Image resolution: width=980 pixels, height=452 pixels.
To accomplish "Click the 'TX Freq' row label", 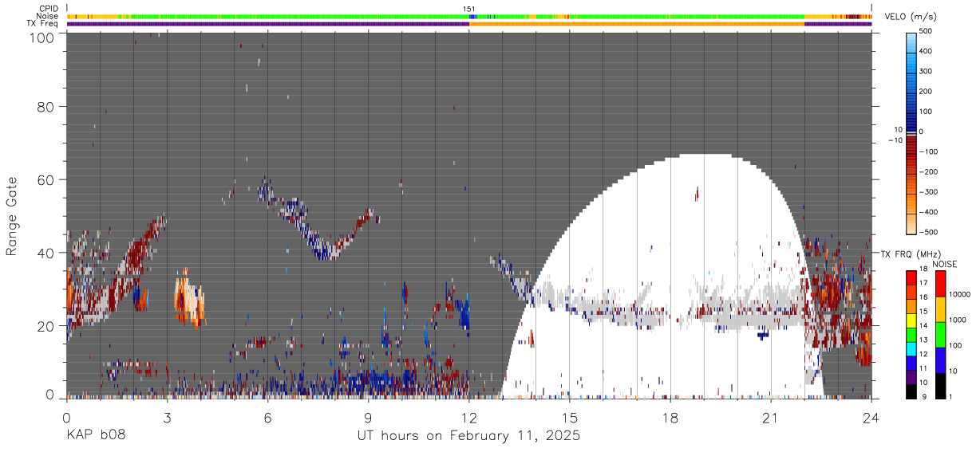I will [x=44, y=23].
